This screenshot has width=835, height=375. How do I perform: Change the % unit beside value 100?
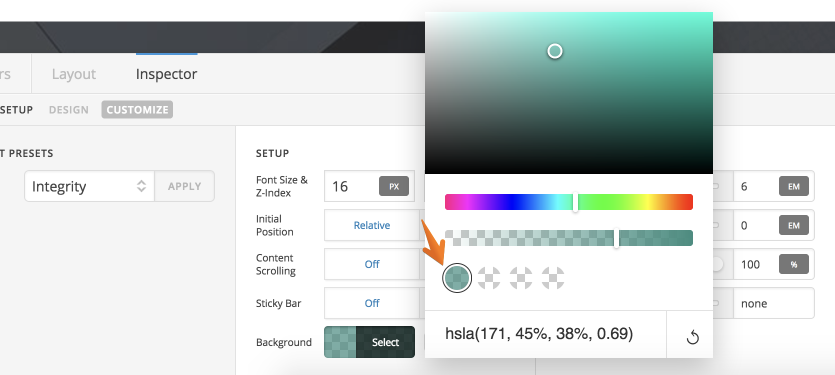(x=793, y=264)
